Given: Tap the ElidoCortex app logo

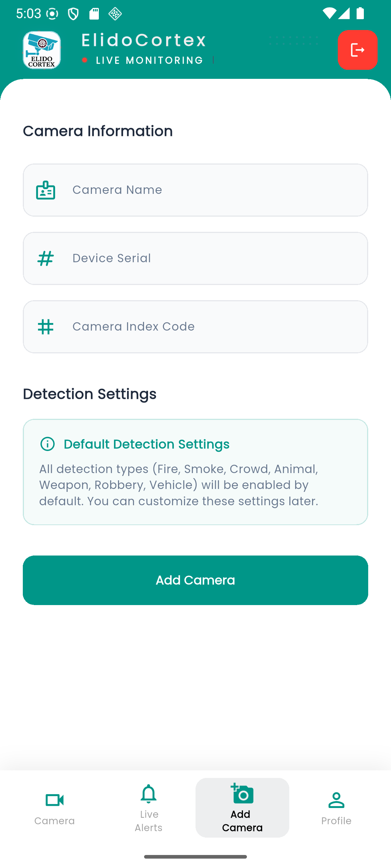Looking at the screenshot, I should (42, 50).
